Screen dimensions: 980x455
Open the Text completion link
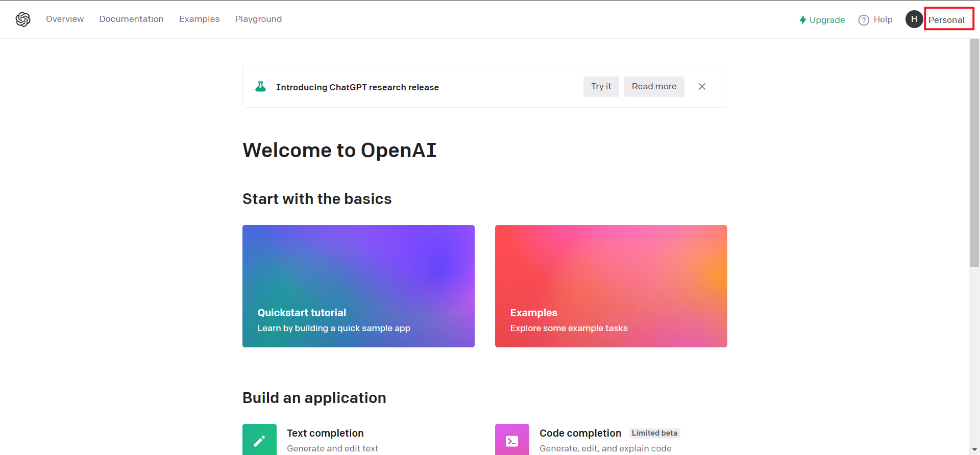[325, 433]
